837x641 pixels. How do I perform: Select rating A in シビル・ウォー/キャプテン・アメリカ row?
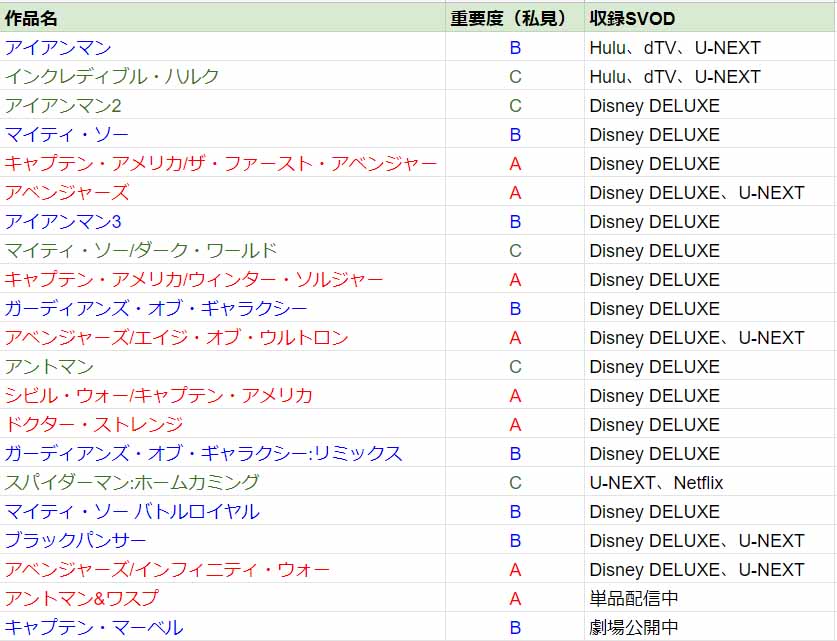coord(515,395)
